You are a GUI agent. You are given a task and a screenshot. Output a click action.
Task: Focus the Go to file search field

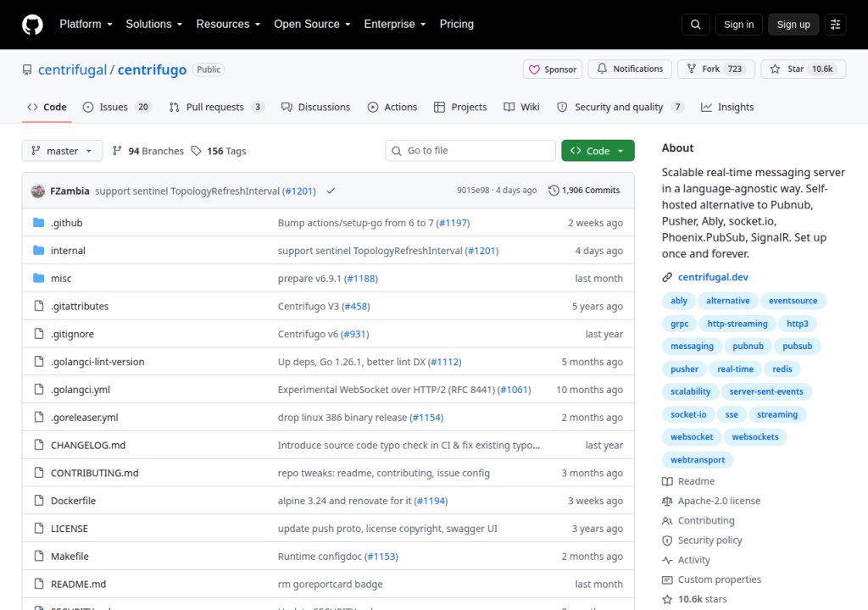pos(470,151)
